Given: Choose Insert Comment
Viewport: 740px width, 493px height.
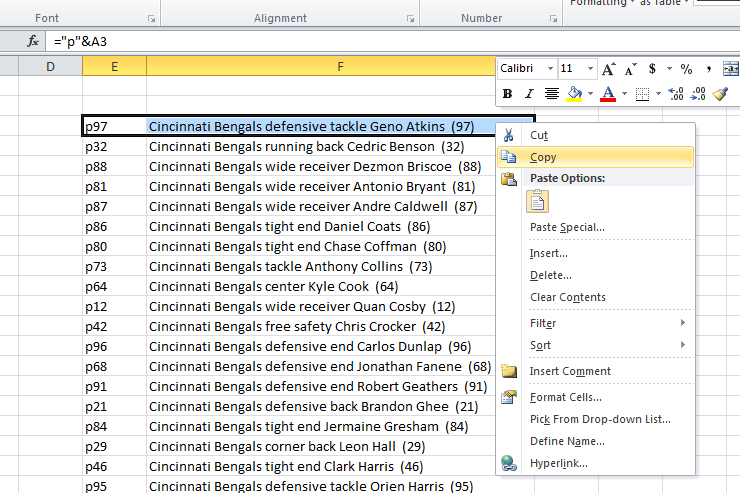Looking at the screenshot, I should (596, 371).
